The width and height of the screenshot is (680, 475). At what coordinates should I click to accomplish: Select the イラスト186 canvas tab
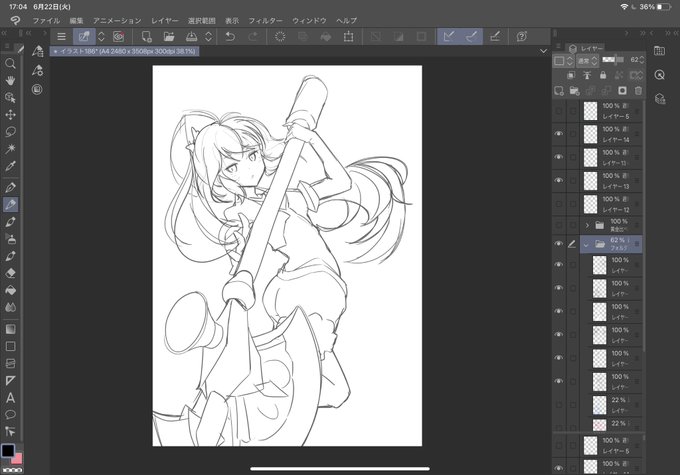[124, 51]
